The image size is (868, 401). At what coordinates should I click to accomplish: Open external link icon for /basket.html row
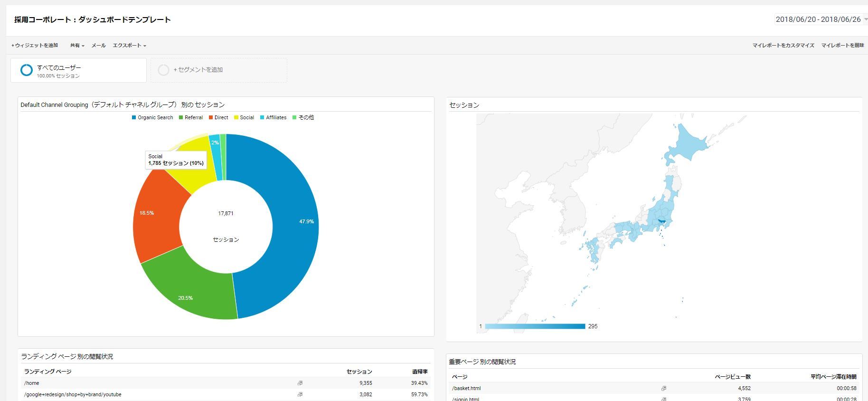[663, 388]
